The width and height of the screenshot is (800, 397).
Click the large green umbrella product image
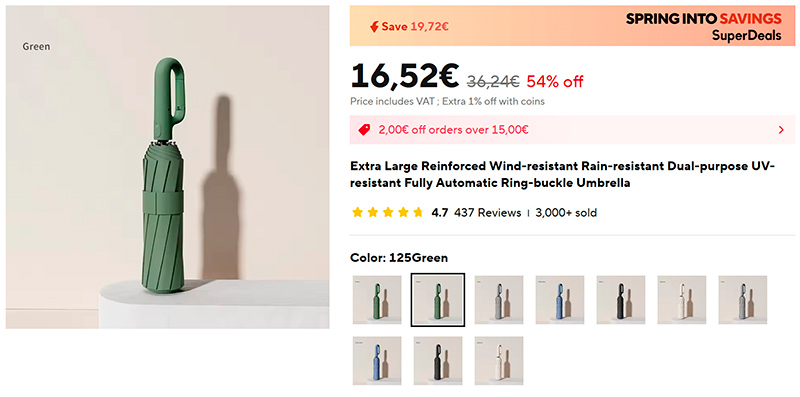click(167, 167)
